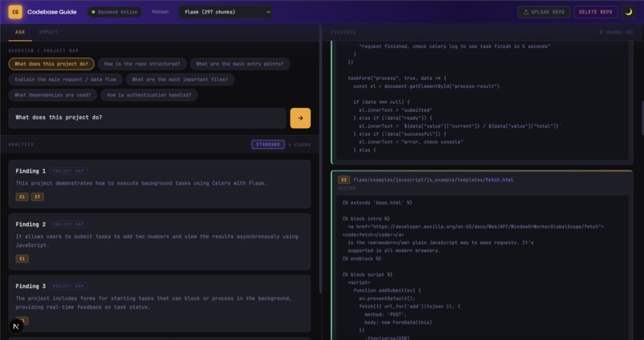Click the CG Codebase Guide logo
The width and height of the screenshot is (644, 340).
tap(42, 12)
